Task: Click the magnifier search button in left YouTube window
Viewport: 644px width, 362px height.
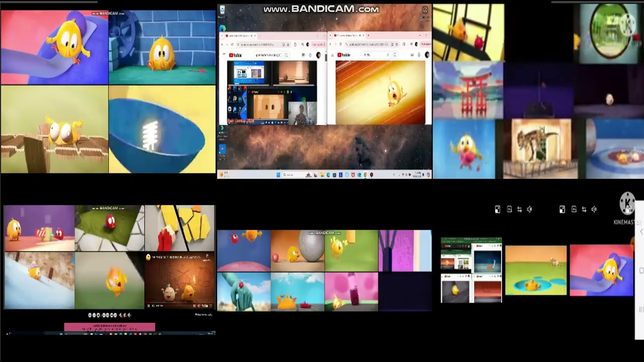Action: coord(286,55)
